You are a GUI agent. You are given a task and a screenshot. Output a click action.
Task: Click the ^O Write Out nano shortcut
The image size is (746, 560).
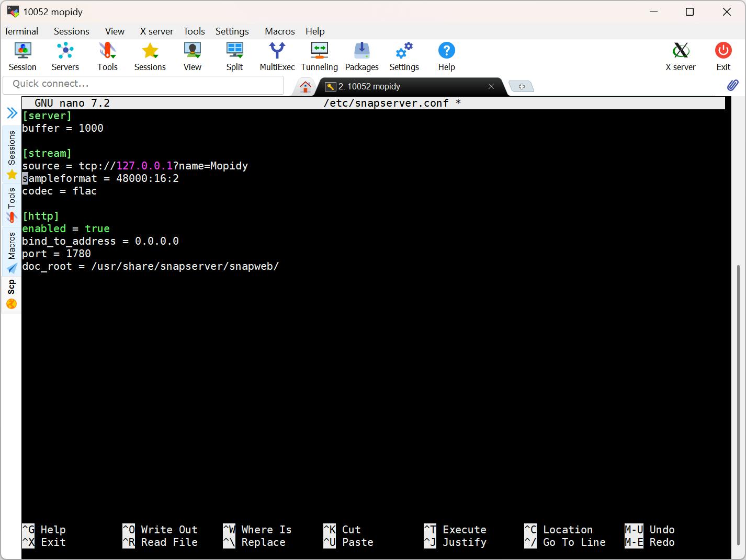coord(160,530)
